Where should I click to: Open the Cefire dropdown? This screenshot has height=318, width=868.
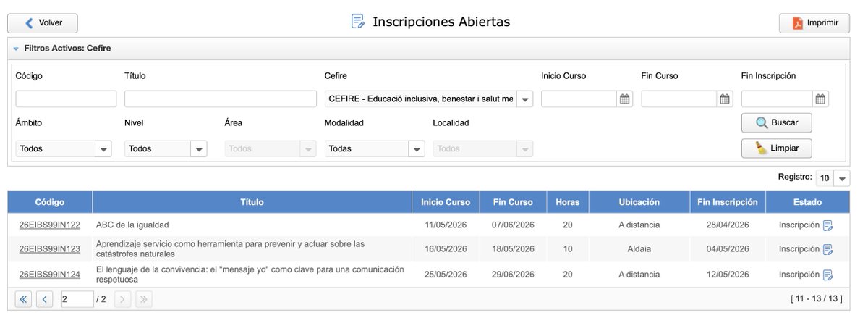click(x=525, y=99)
